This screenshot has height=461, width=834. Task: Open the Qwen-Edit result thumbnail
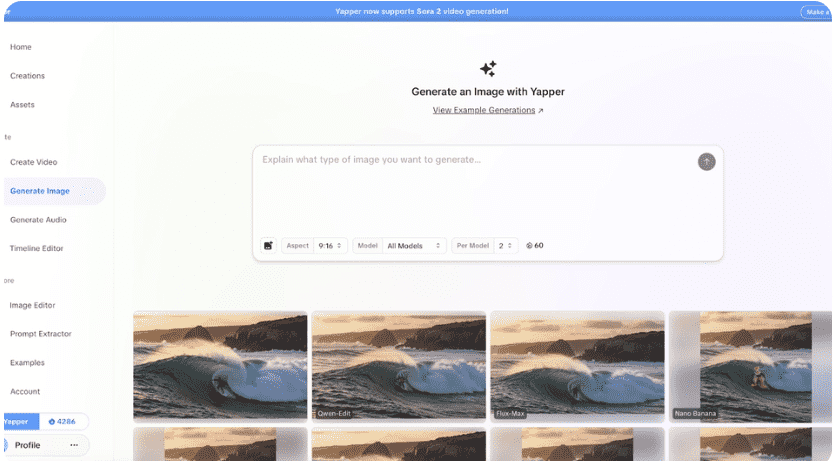coord(399,365)
